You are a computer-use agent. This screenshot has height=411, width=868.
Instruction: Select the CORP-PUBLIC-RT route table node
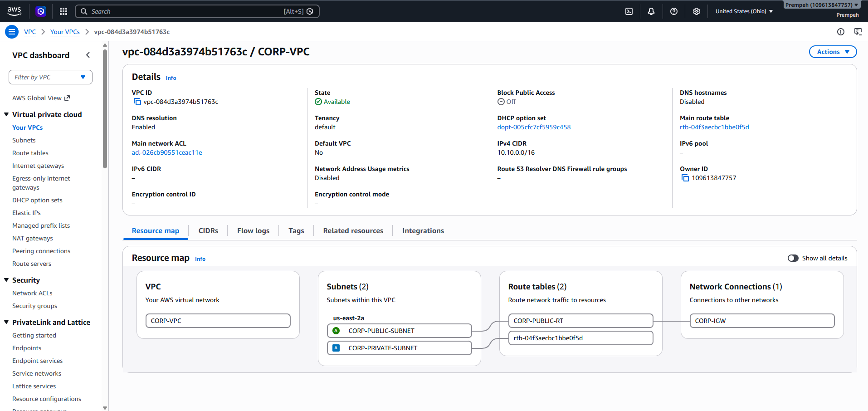(580, 321)
